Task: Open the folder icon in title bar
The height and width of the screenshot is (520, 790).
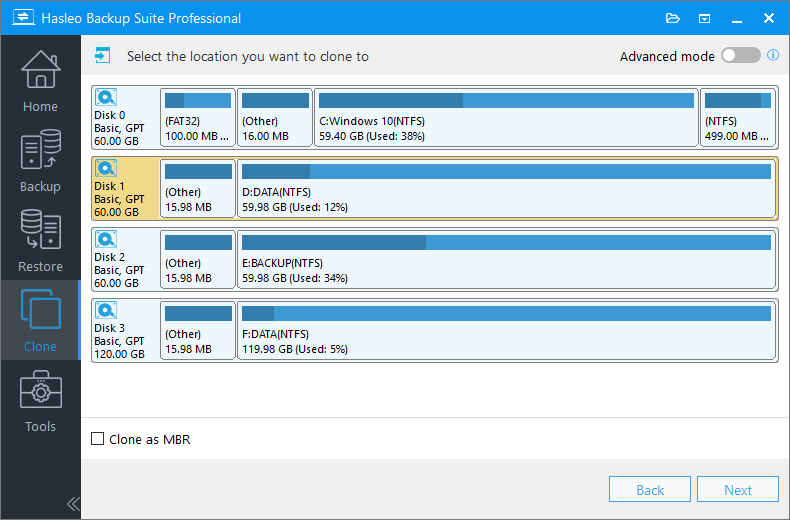Action: point(672,18)
